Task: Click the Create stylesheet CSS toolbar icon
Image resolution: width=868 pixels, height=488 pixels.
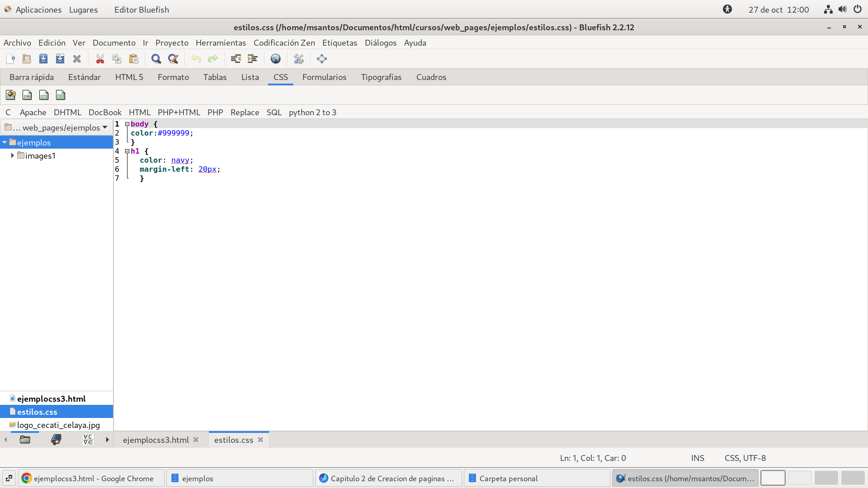Action: [x=11, y=95]
